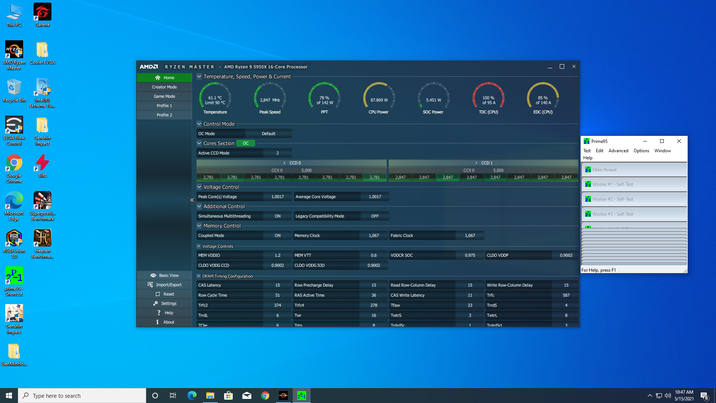Open the EVGA Flow Control desktop shortcut
716x403 pixels.
pos(14,131)
